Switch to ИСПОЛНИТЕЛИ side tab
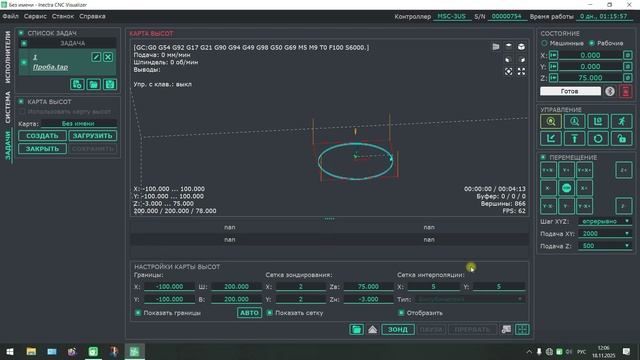The height and width of the screenshot is (360, 640). [7, 57]
